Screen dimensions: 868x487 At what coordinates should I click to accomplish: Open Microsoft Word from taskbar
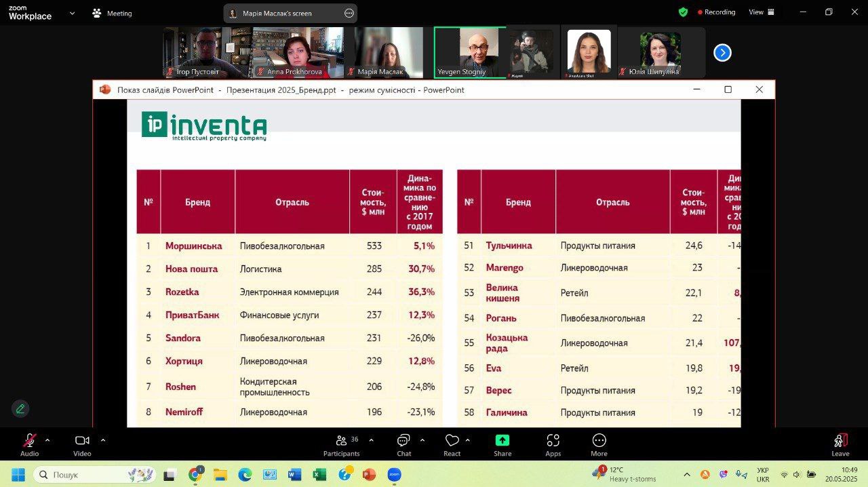294,474
